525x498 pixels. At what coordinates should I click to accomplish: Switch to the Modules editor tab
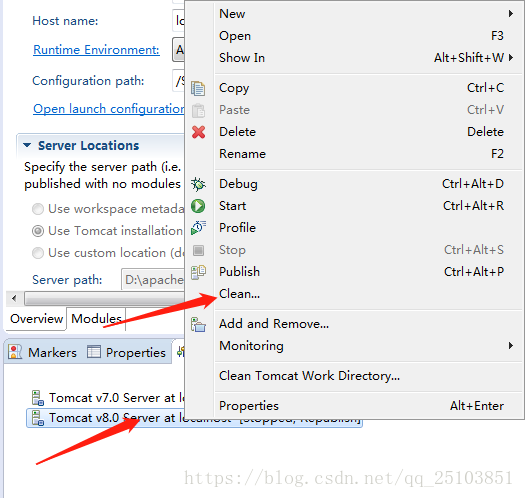(96, 319)
